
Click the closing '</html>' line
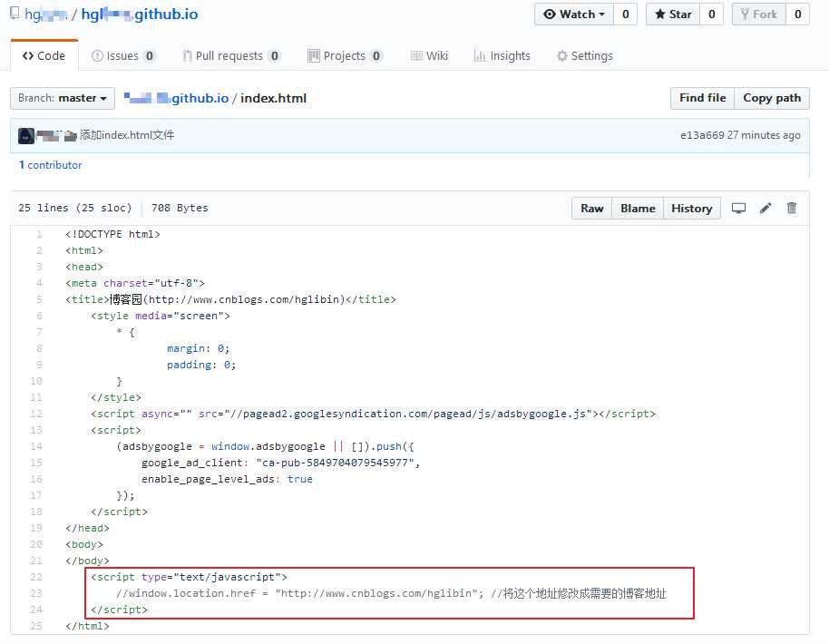(87, 626)
